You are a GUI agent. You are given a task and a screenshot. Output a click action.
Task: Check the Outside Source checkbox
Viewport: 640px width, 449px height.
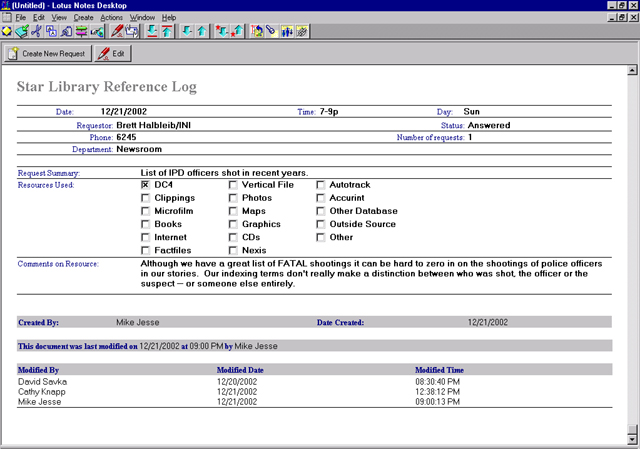pos(320,224)
